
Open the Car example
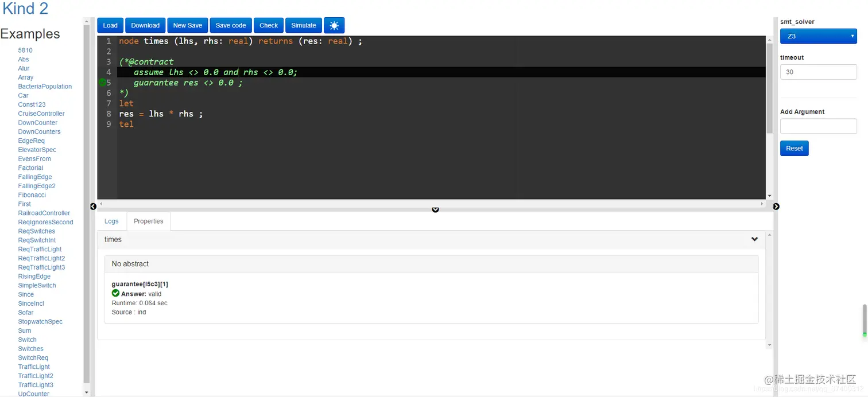[23, 96]
